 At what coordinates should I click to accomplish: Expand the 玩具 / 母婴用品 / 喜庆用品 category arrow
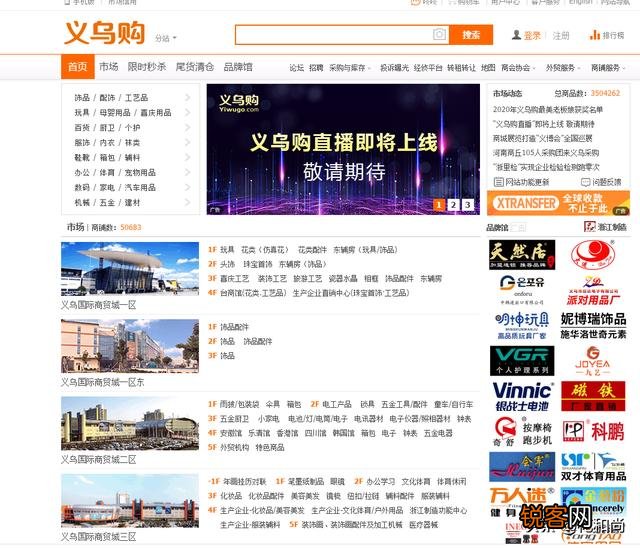point(188,113)
